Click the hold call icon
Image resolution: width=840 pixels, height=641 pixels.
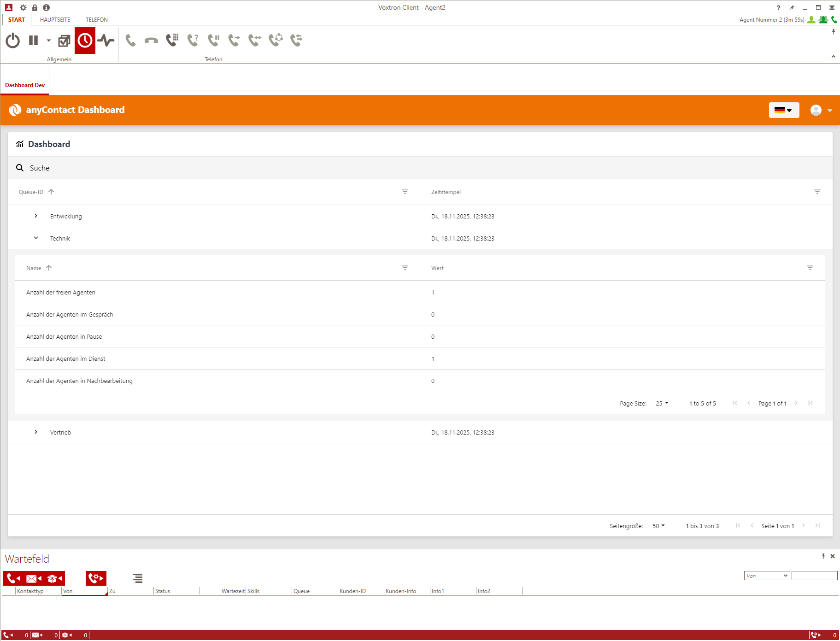213,41
